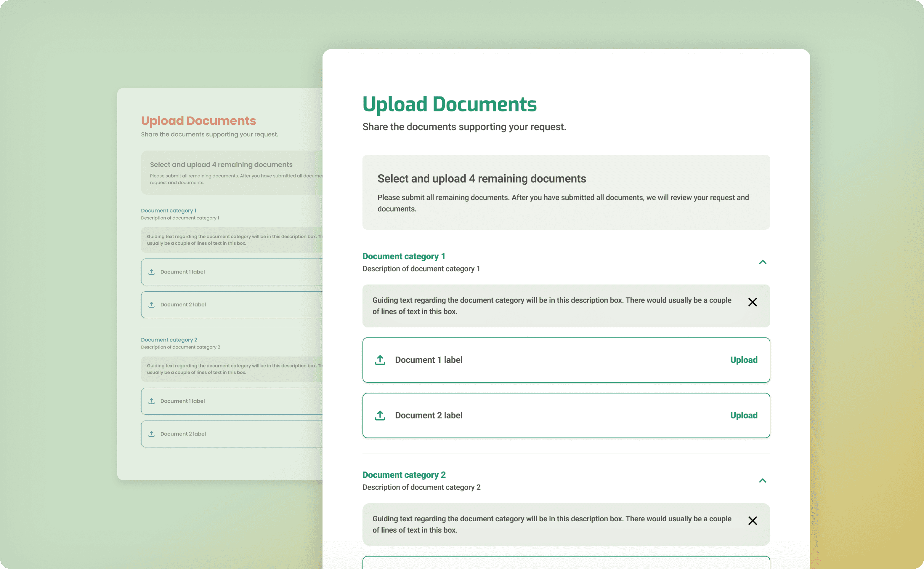Dismiss Document category 2 guiding text box
Viewport: 924px width, 569px height.
[752, 520]
